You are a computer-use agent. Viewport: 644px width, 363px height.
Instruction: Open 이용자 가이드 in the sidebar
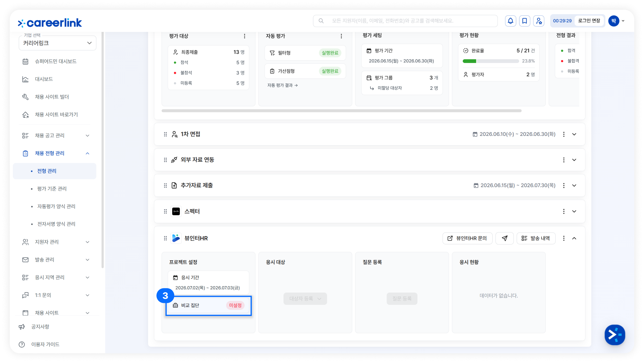pos(45,344)
